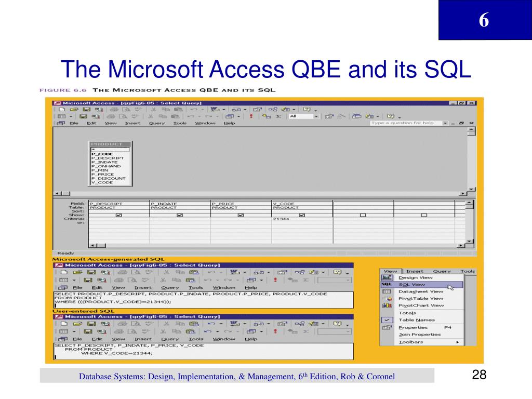Click the left arrow of the design grid horizontal scrollbar
The width and height of the screenshot is (532, 399).
tap(92, 245)
